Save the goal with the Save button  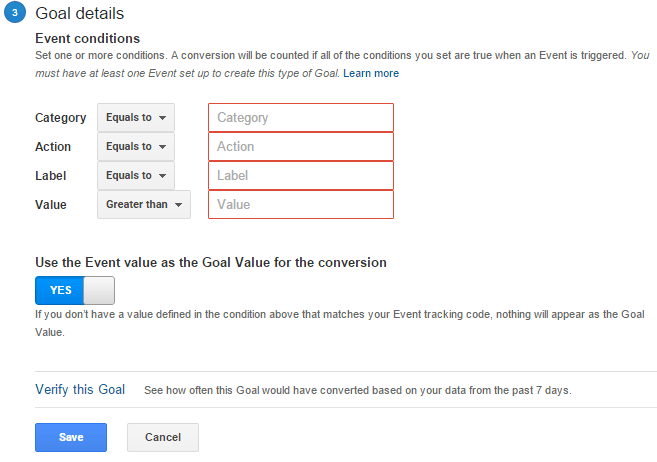click(x=71, y=437)
